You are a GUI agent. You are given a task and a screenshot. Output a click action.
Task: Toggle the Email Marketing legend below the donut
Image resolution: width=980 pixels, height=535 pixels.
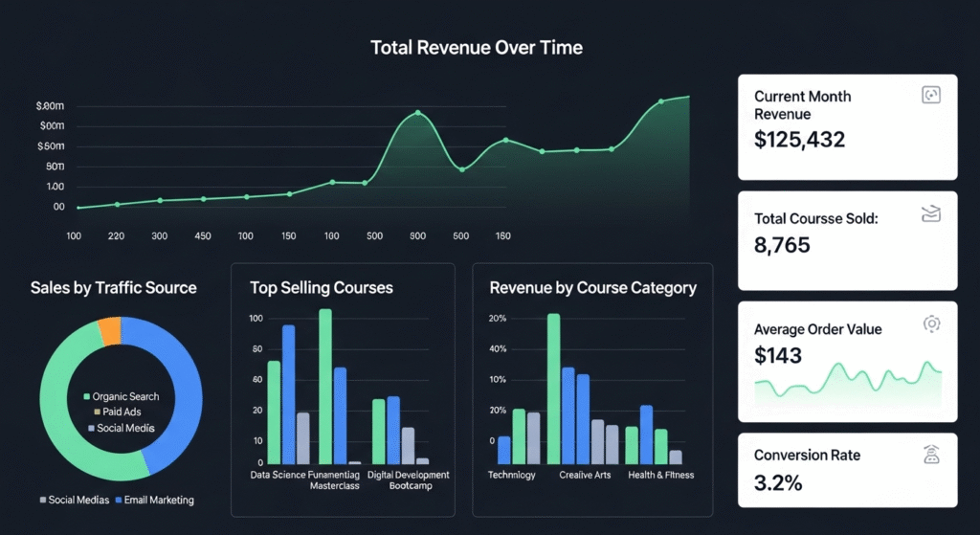pos(154,500)
